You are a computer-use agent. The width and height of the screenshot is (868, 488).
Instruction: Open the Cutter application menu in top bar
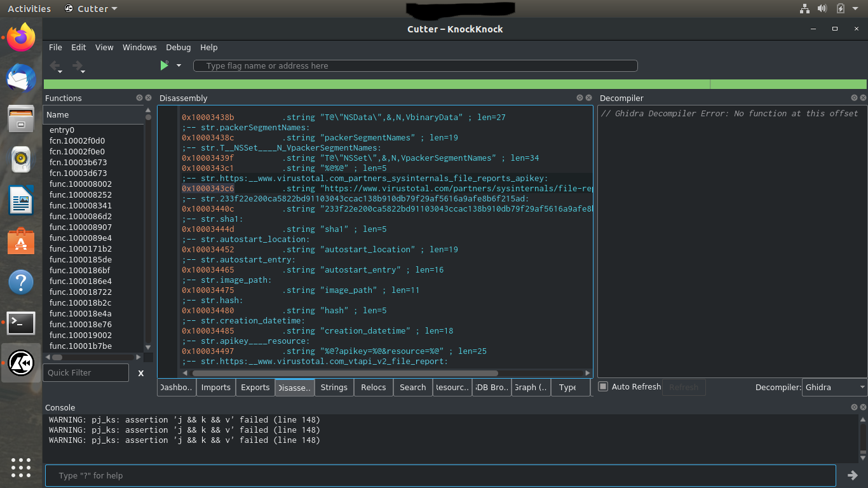[x=92, y=9]
